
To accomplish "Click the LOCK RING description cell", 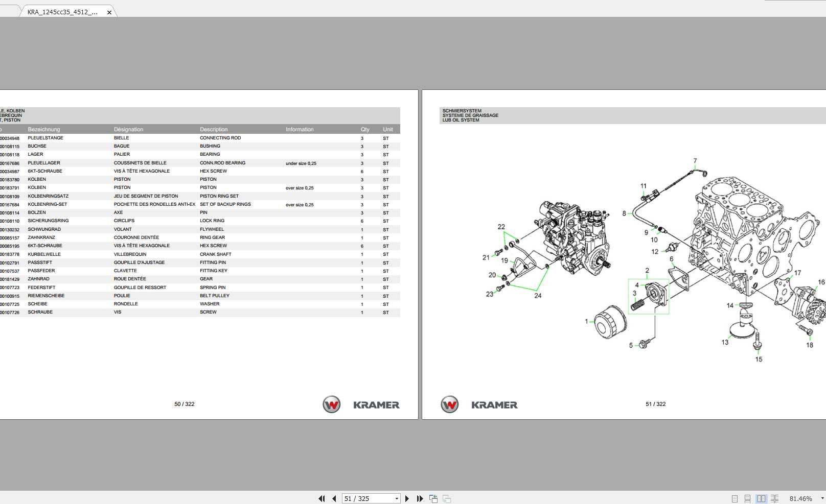I will [x=212, y=221].
